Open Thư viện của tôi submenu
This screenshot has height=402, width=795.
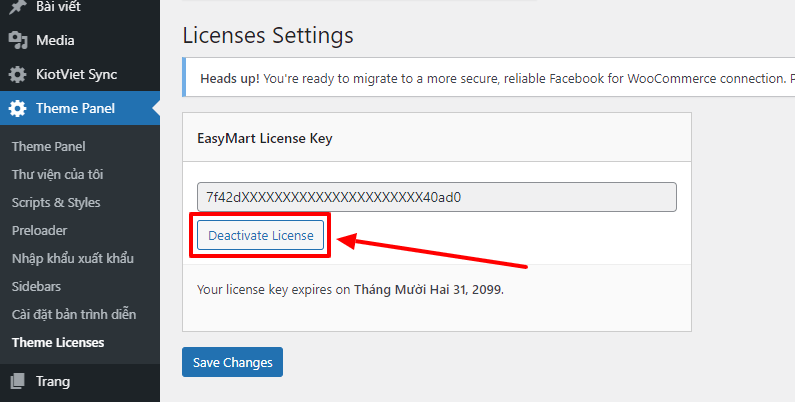[57, 174]
